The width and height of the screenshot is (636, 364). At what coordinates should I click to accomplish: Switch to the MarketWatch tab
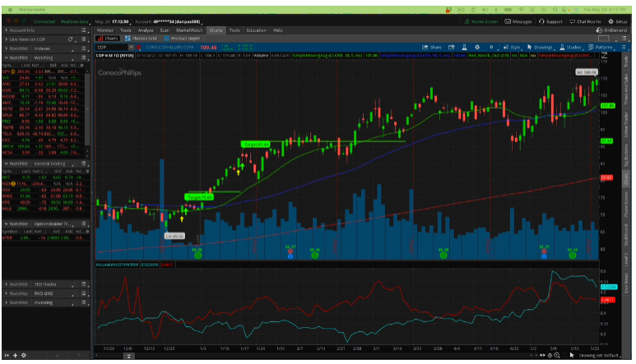[x=189, y=30]
